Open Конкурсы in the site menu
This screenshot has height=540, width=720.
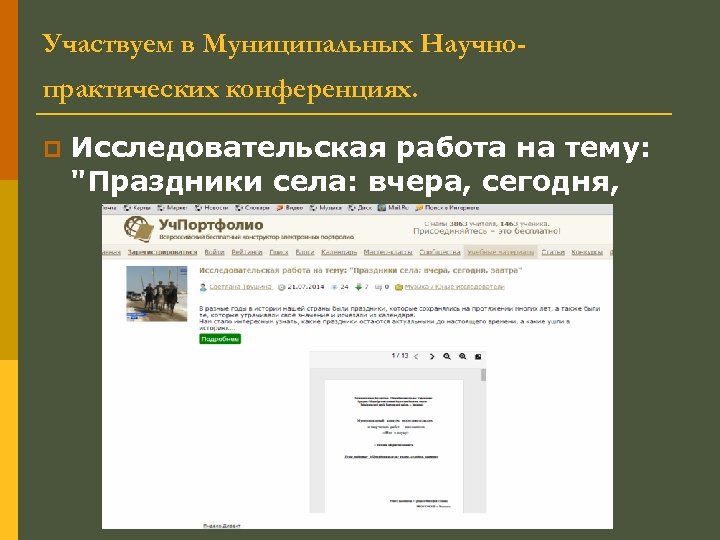tap(587, 252)
